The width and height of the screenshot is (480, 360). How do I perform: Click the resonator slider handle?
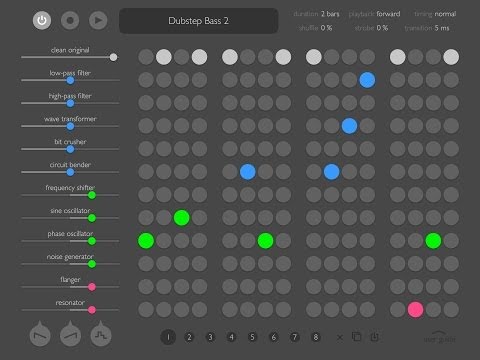pos(92,310)
